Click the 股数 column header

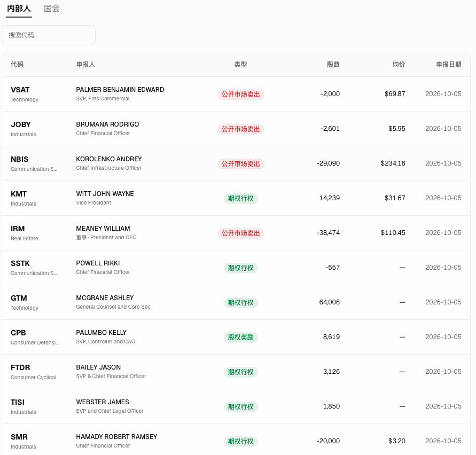(333, 64)
